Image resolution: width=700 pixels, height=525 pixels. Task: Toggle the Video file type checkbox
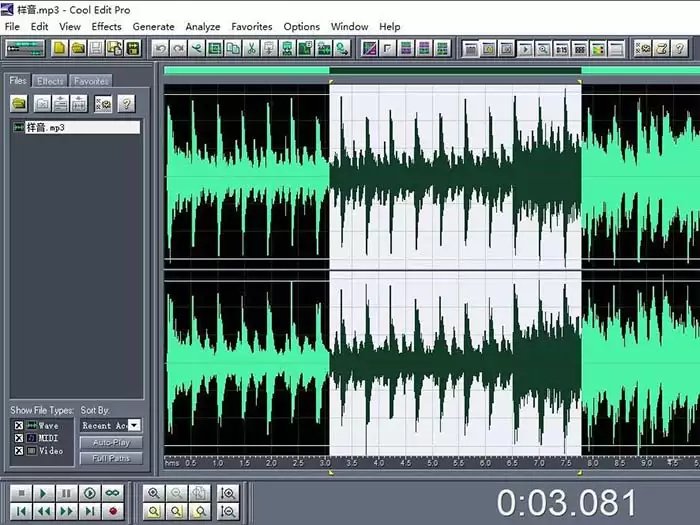coord(19,451)
